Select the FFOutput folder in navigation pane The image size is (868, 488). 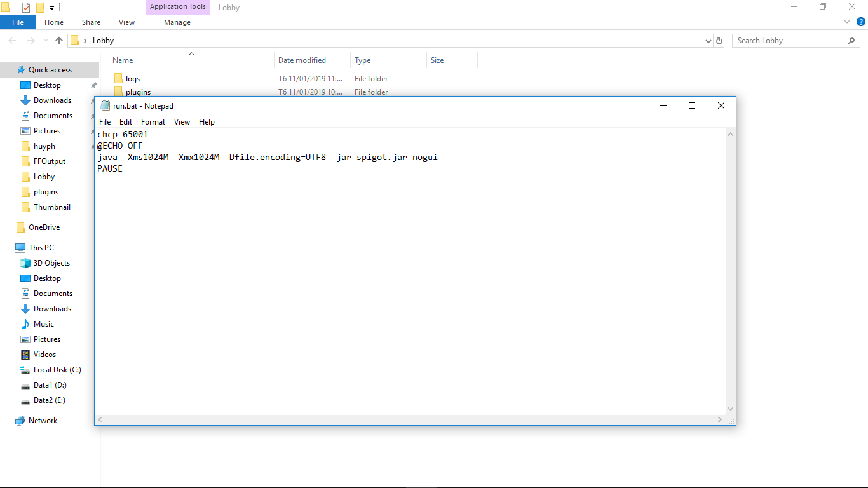coord(50,161)
